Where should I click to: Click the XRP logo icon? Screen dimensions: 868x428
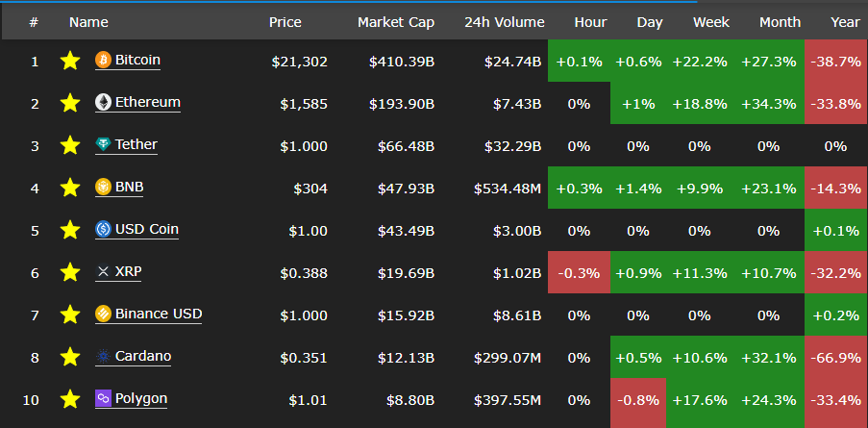(103, 272)
